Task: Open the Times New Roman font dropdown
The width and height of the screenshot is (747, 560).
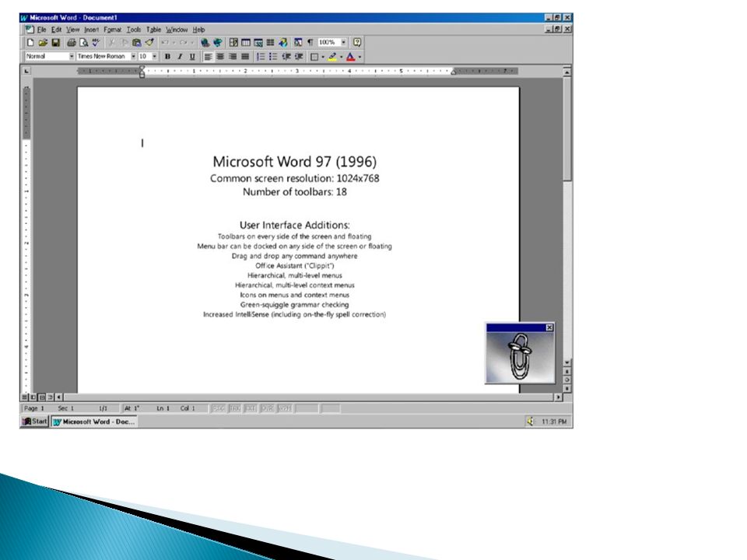Action: pyautogui.click(x=133, y=56)
